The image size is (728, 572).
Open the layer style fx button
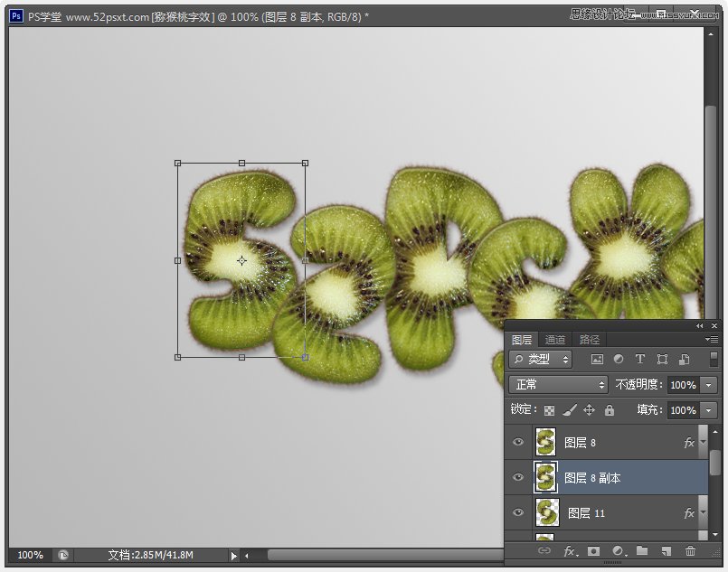570,550
